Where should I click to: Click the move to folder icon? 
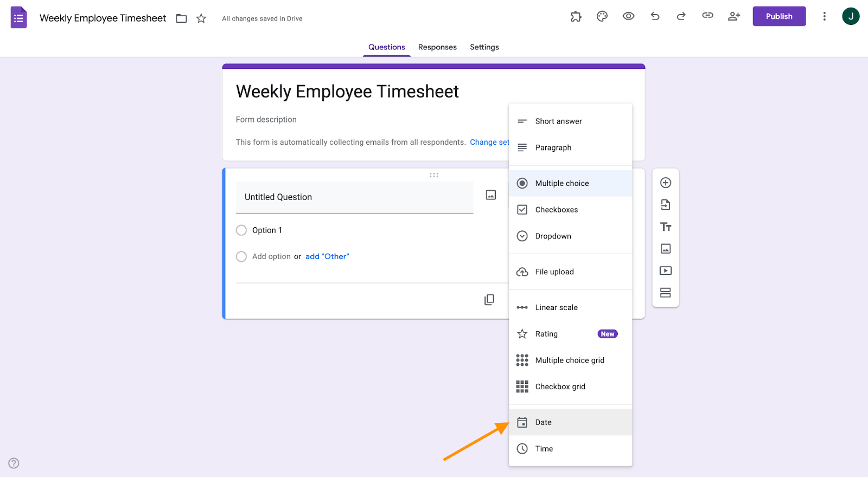click(181, 18)
